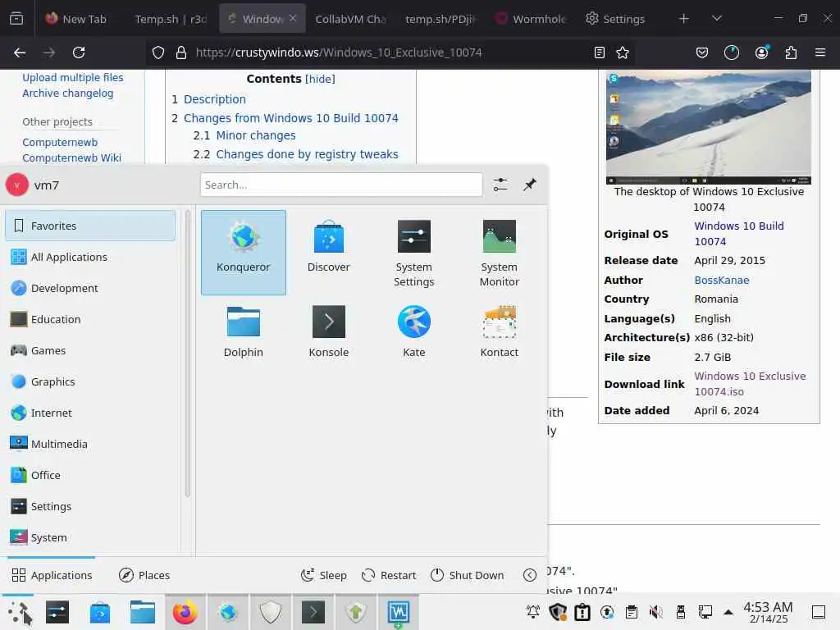Open Kate text editor
840x630 pixels.
click(x=413, y=332)
